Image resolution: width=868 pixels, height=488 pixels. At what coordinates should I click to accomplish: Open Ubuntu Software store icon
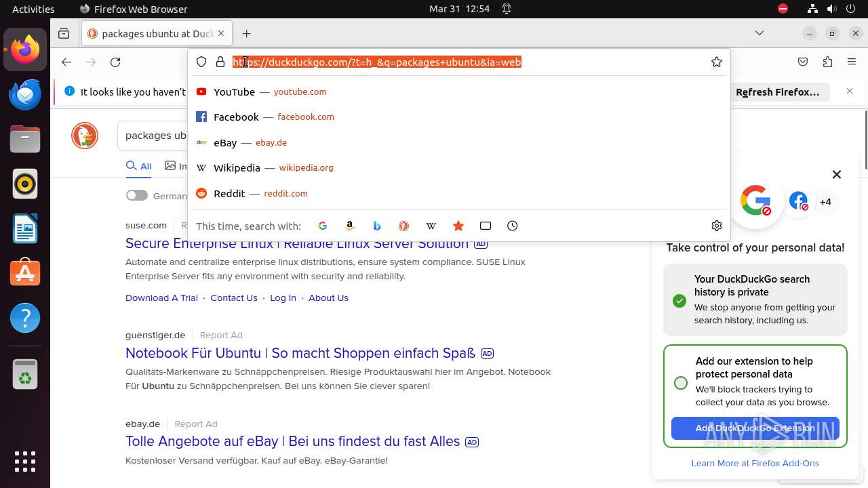coord(25,273)
